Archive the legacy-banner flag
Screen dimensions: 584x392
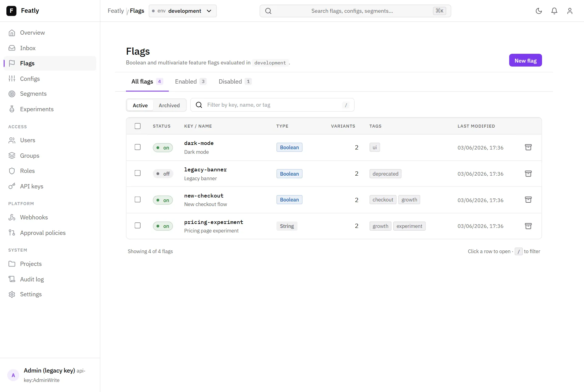[x=528, y=174]
